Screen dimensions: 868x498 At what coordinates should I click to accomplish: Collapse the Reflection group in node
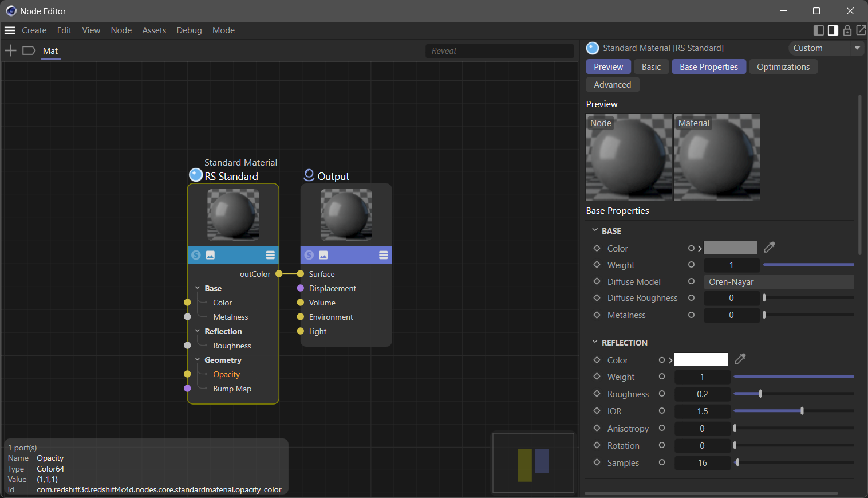click(198, 331)
